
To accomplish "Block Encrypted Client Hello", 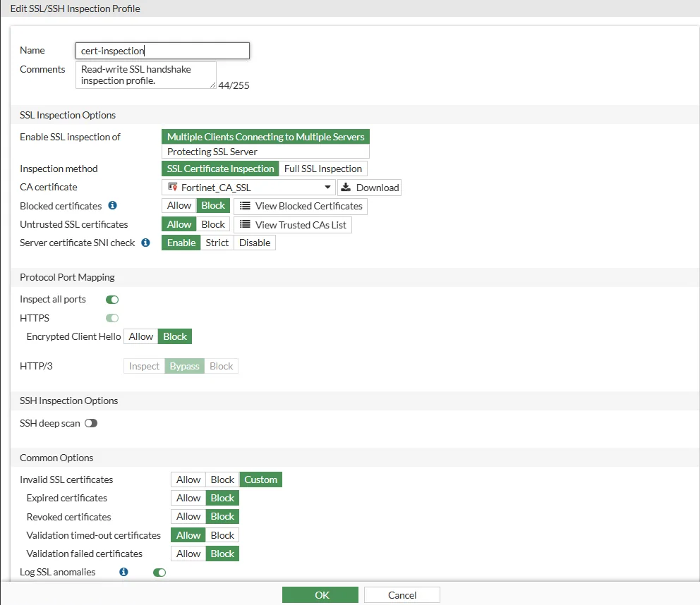I will click(175, 336).
